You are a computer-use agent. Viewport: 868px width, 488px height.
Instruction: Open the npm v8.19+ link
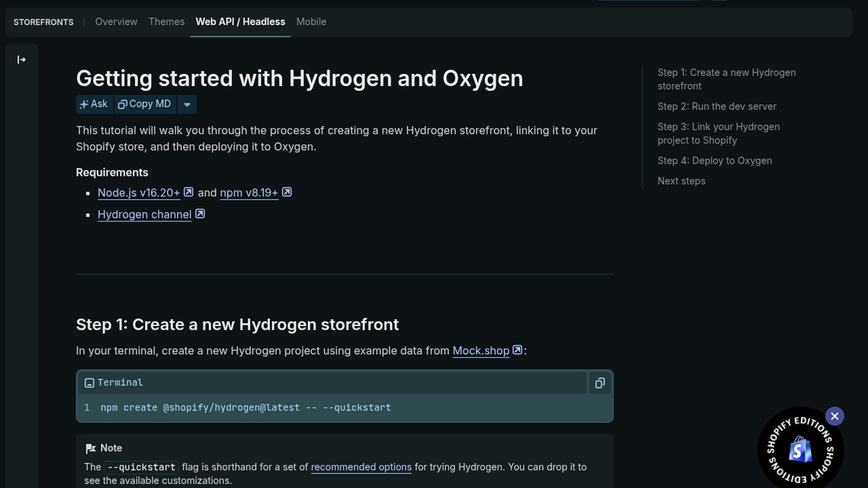pos(249,193)
